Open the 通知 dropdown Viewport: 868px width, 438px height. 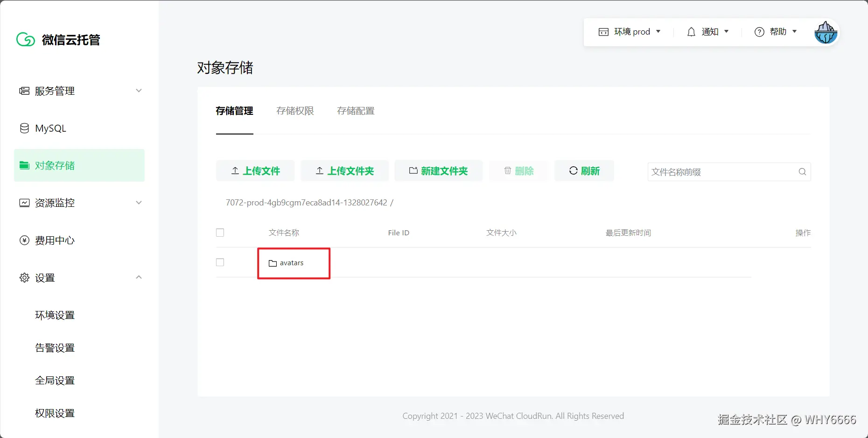click(x=708, y=32)
